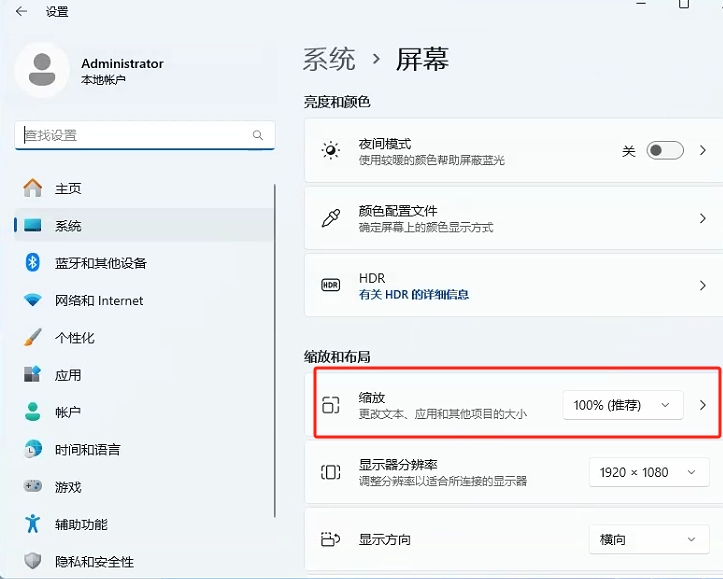Image resolution: width=723 pixels, height=579 pixels.
Task: Open the 100% (推荐) scale dropdown
Action: pos(622,405)
